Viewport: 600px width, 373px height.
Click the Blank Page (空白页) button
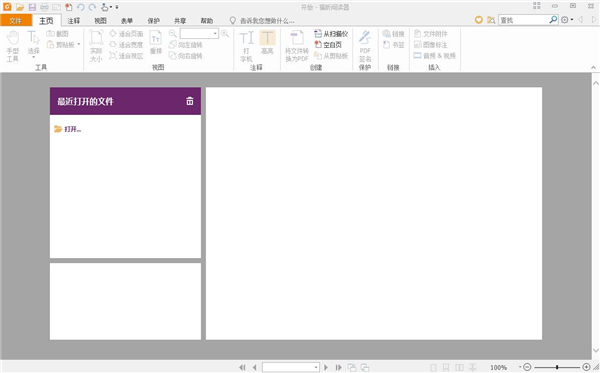pyautogui.click(x=328, y=45)
